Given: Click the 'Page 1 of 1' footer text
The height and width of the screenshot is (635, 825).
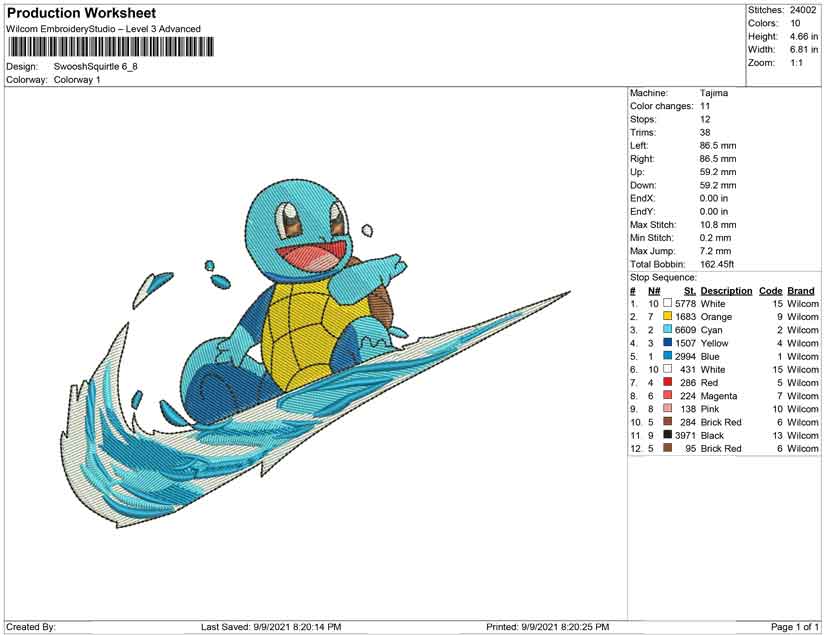Looking at the screenshot, I should coord(794,627).
